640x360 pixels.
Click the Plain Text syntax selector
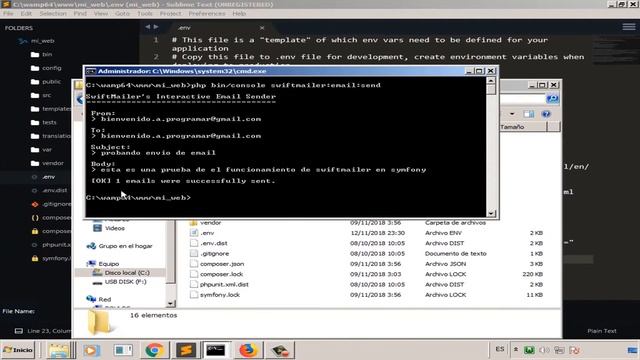pos(602,331)
